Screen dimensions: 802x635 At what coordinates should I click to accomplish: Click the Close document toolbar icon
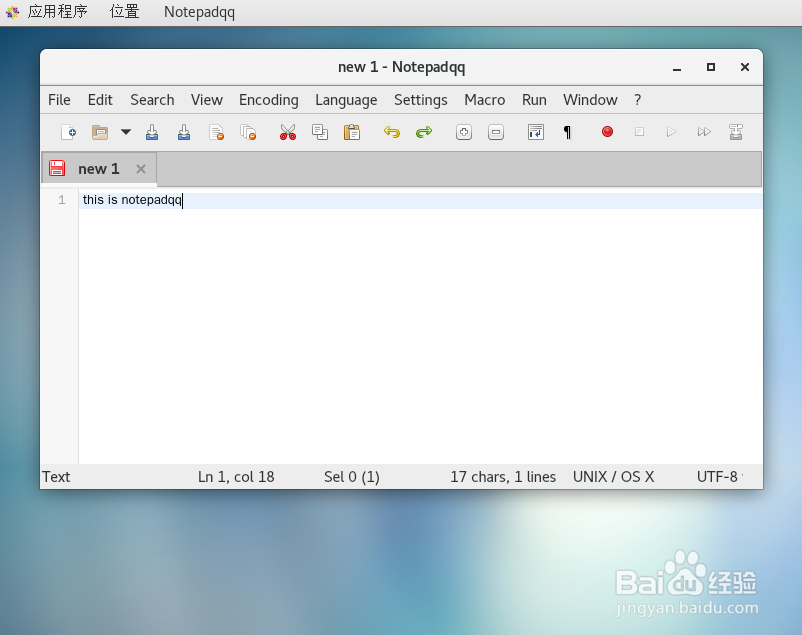tap(216, 132)
